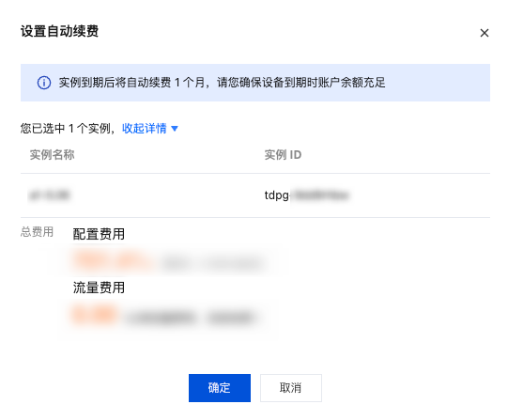Collapse details via the blue triangle arrow
The image size is (508, 420).
pos(175,129)
